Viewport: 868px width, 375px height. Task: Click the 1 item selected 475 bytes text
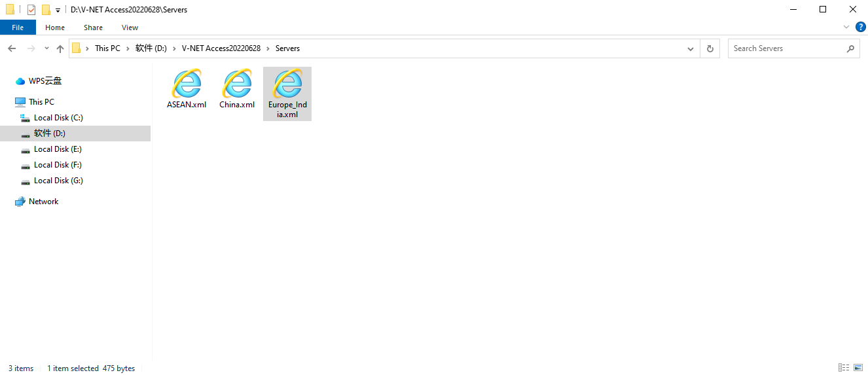pos(91,368)
